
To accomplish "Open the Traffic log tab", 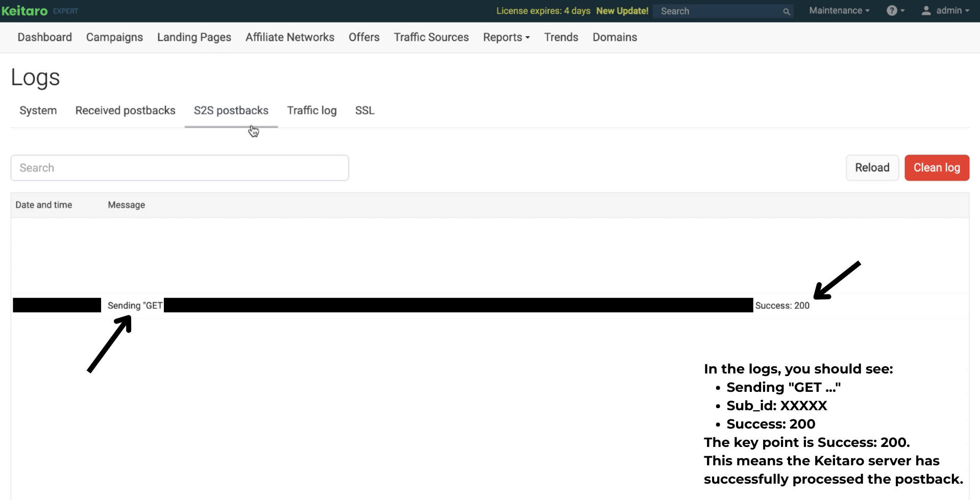I will pos(311,111).
